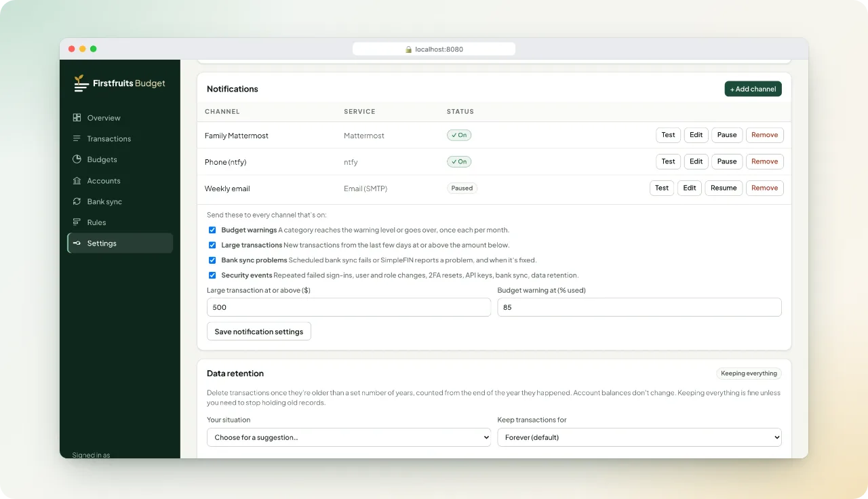Click the address bar lock icon
Viewport: 868px width, 499px height.
(409, 49)
